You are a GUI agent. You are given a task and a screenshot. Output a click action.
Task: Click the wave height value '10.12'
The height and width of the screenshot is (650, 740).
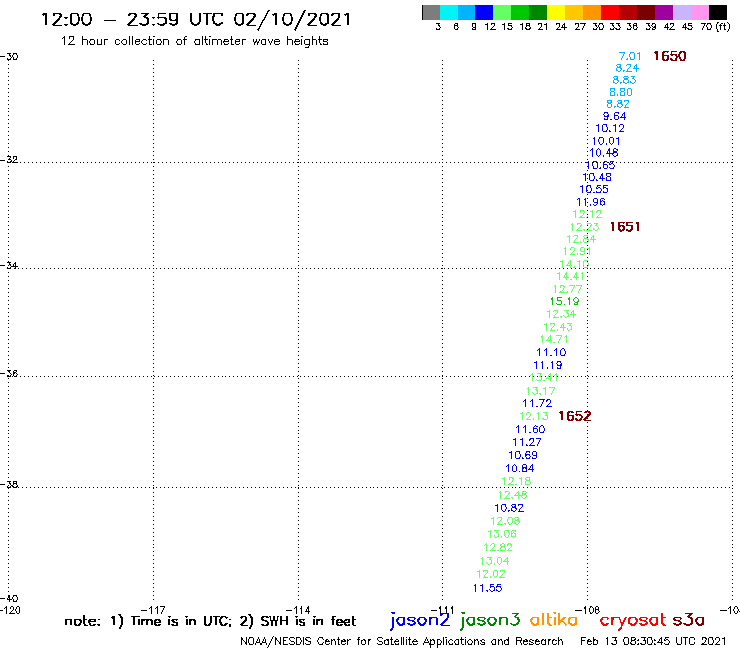(610, 128)
